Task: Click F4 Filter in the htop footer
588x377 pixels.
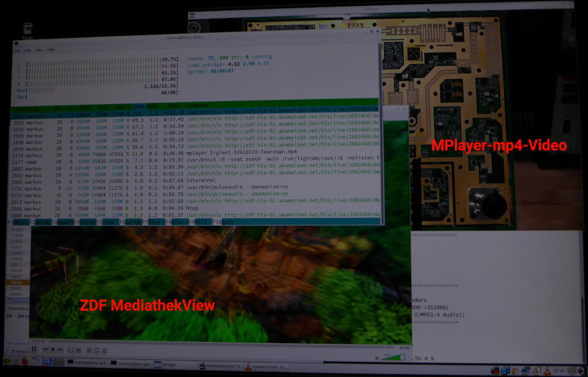Action: point(85,222)
